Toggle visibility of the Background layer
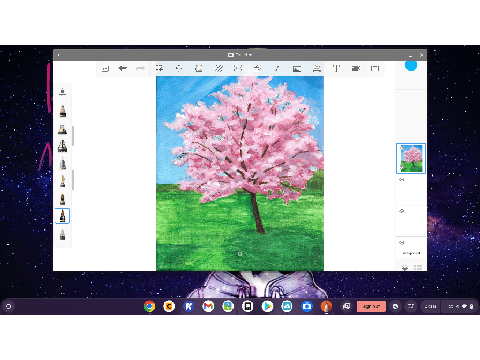This screenshot has width=480, height=360. coord(402,243)
